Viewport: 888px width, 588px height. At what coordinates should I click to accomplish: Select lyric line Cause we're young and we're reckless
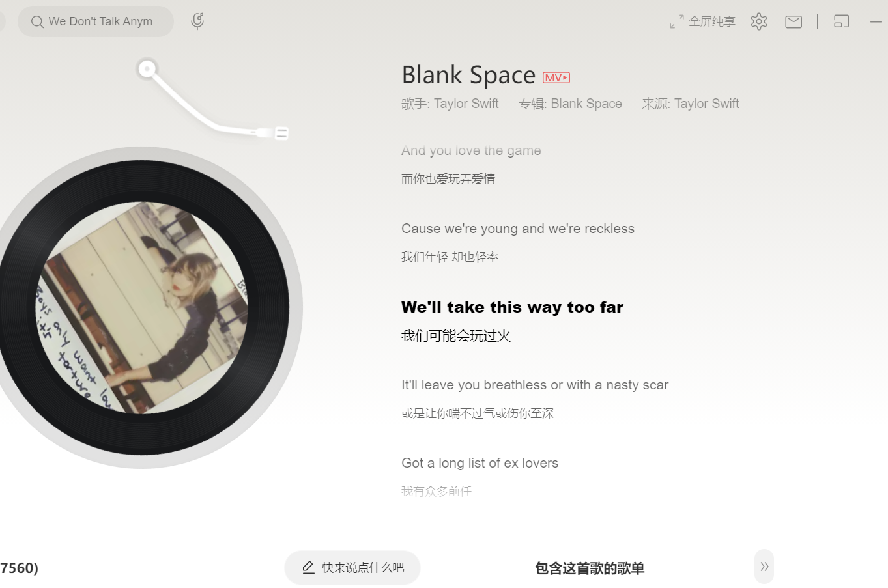(x=518, y=229)
